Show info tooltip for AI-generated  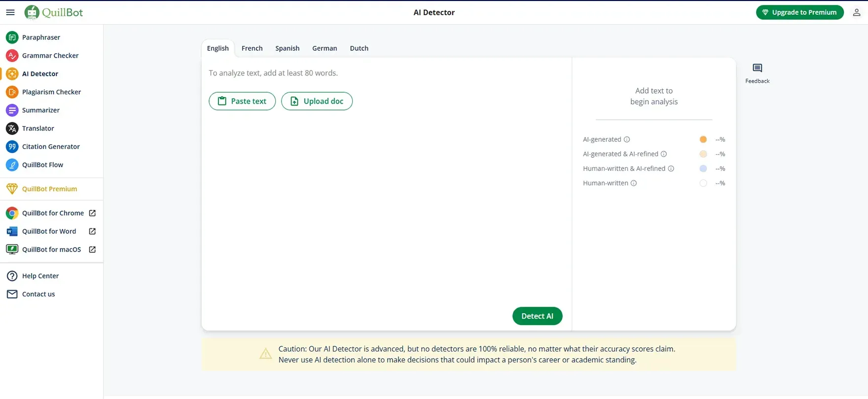tap(627, 140)
